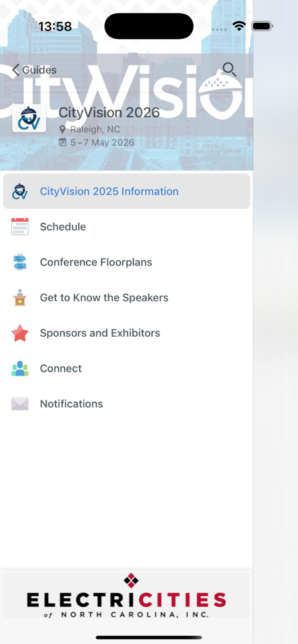Click the Notifications envelope icon
298x644 pixels.
click(x=20, y=404)
